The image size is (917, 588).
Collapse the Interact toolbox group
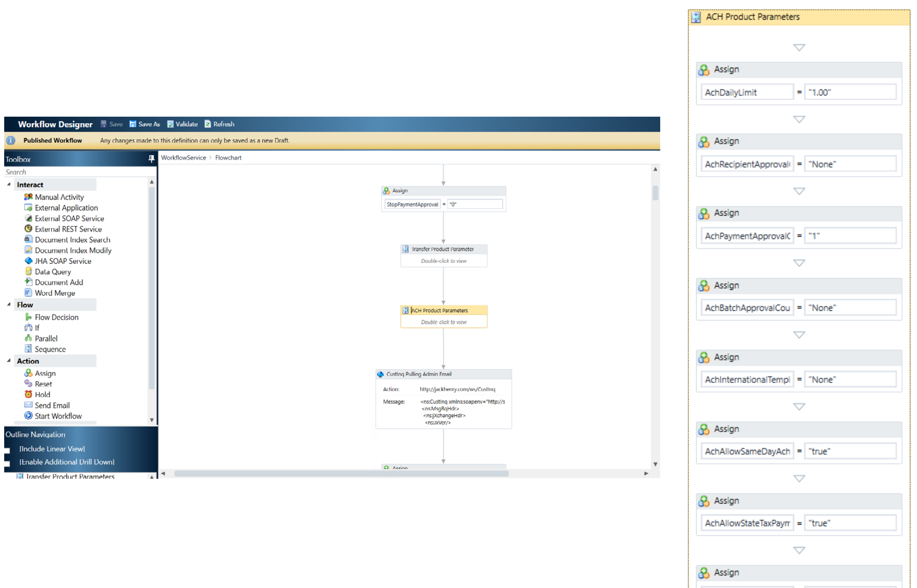click(x=9, y=184)
